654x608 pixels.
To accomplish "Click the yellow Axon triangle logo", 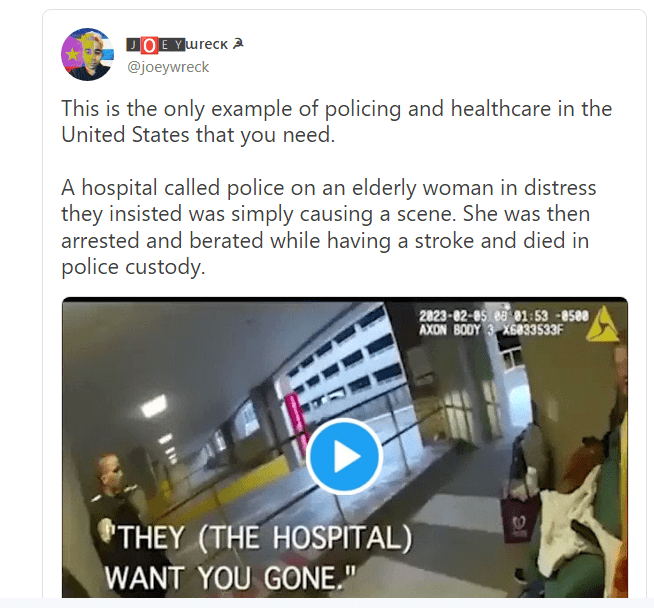I will click(603, 324).
